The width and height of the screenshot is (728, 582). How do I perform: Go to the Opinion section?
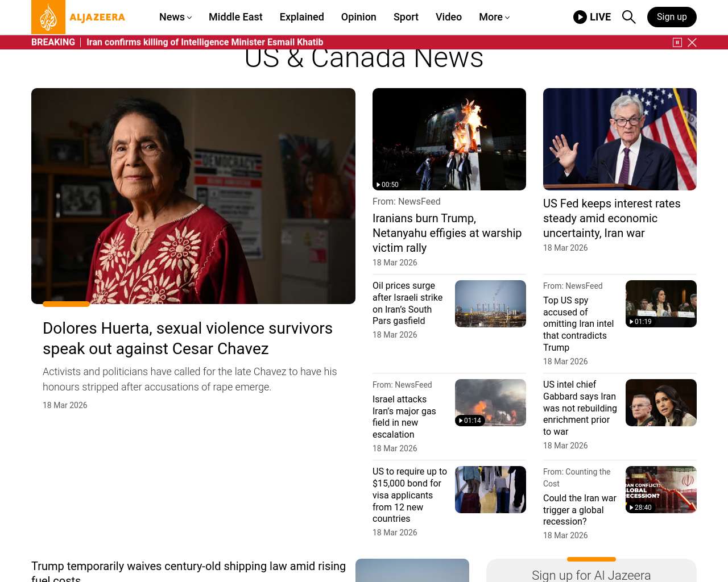[x=359, y=17]
